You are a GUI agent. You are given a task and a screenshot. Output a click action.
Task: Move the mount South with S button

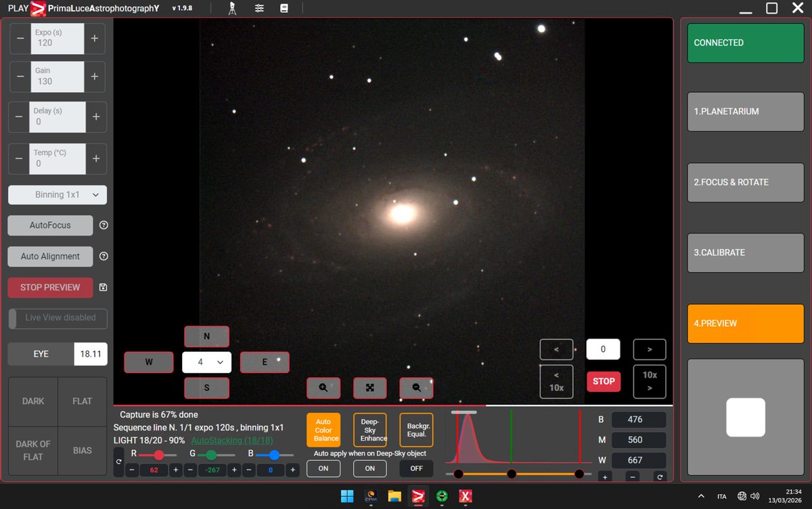(x=206, y=388)
